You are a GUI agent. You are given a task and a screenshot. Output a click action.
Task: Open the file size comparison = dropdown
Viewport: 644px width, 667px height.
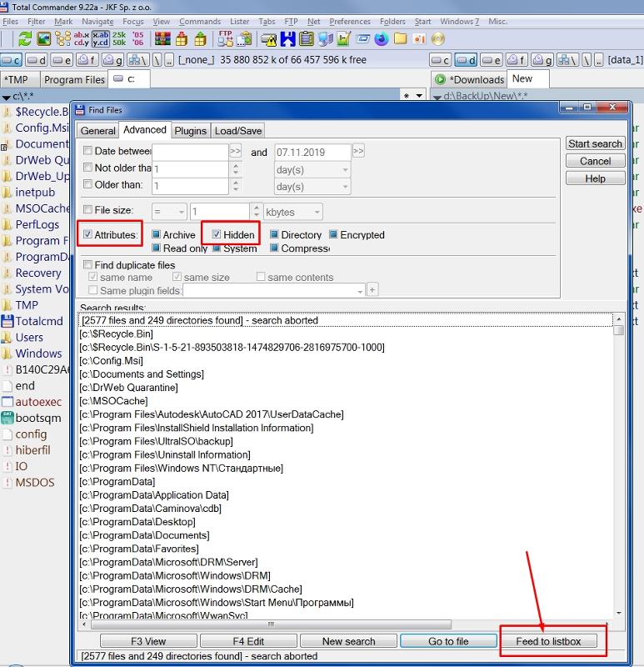(x=169, y=212)
